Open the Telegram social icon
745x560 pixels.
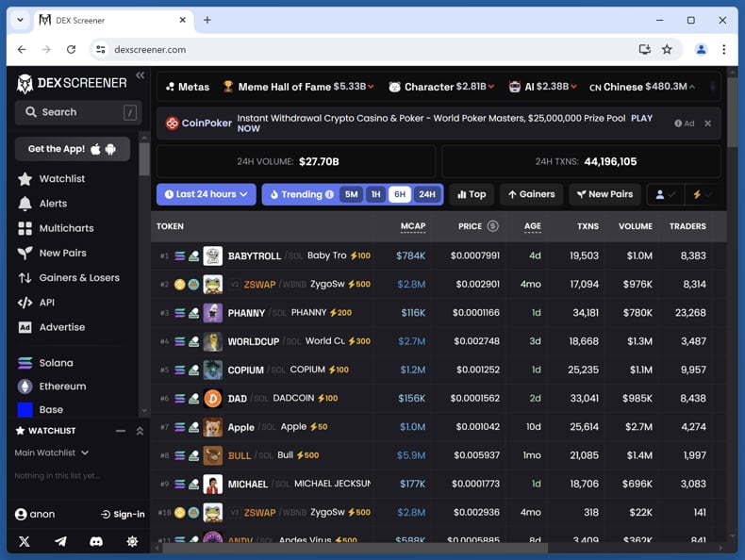pos(60,541)
